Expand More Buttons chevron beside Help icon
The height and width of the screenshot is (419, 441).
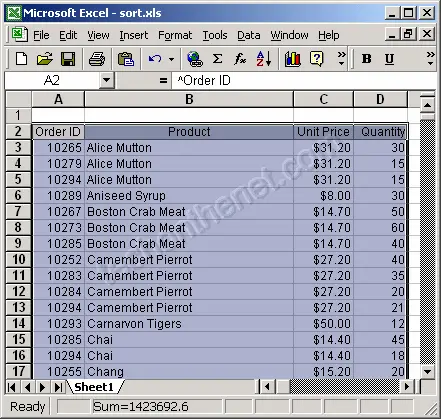pyautogui.click(x=341, y=58)
